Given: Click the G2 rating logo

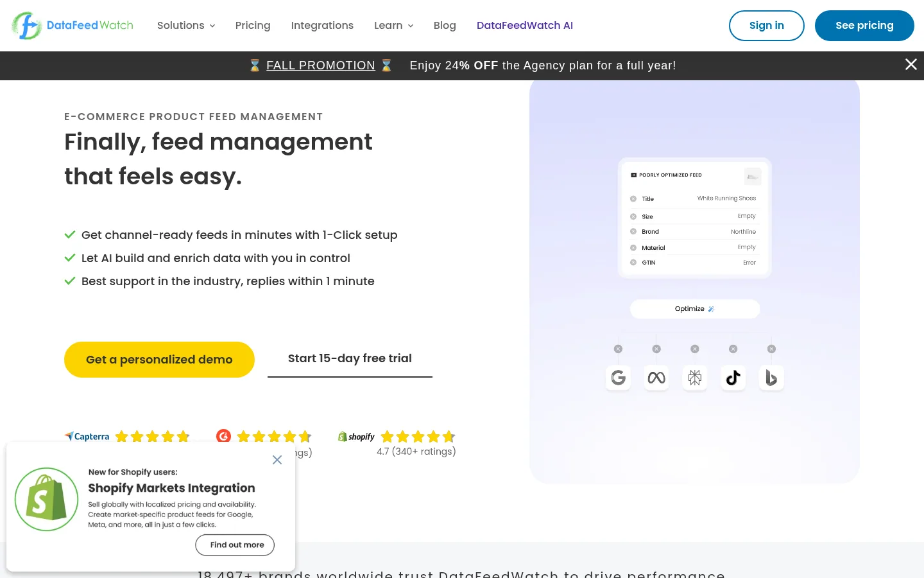Looking at the screenshot, I should (x=223, y=436).
